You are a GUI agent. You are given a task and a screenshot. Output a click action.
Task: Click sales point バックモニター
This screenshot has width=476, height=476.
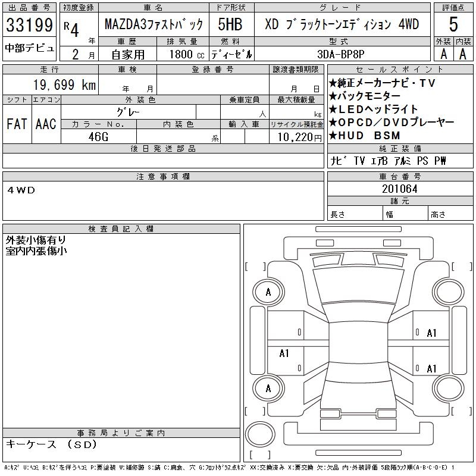click(365, 96)
